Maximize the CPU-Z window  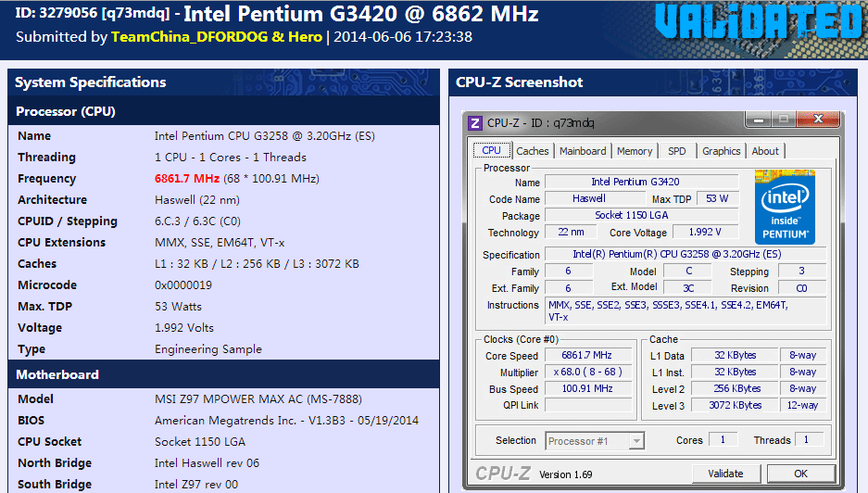click(784, 120)
